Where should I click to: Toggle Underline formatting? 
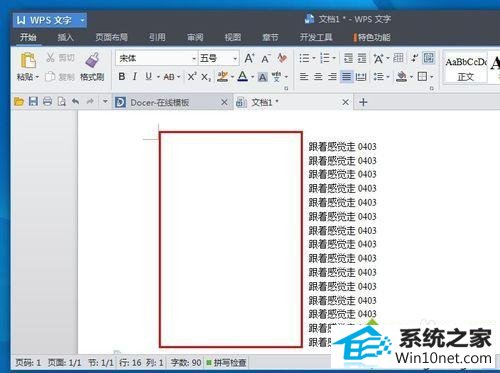pos(149,77)
